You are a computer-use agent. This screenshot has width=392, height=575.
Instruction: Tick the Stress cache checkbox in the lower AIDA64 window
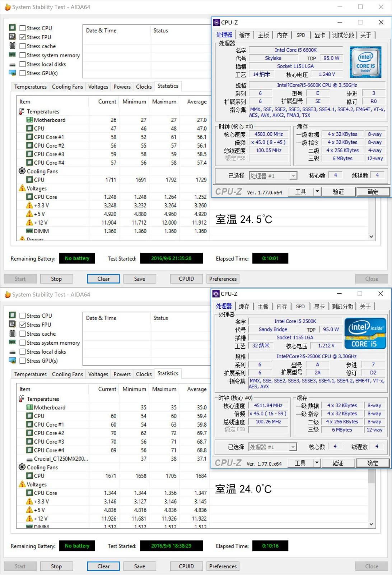point(23,333)
